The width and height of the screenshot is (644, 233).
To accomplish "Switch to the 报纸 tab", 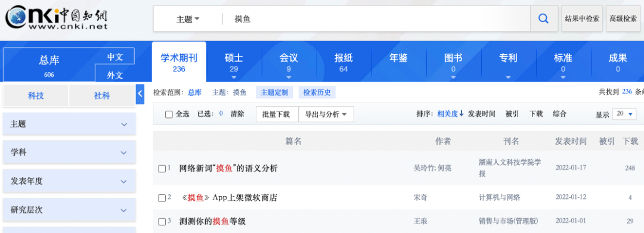I will pos(344,62).
